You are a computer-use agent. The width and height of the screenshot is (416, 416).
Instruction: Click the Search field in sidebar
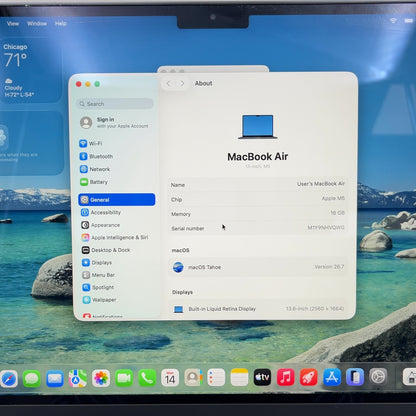click(115, 104)
